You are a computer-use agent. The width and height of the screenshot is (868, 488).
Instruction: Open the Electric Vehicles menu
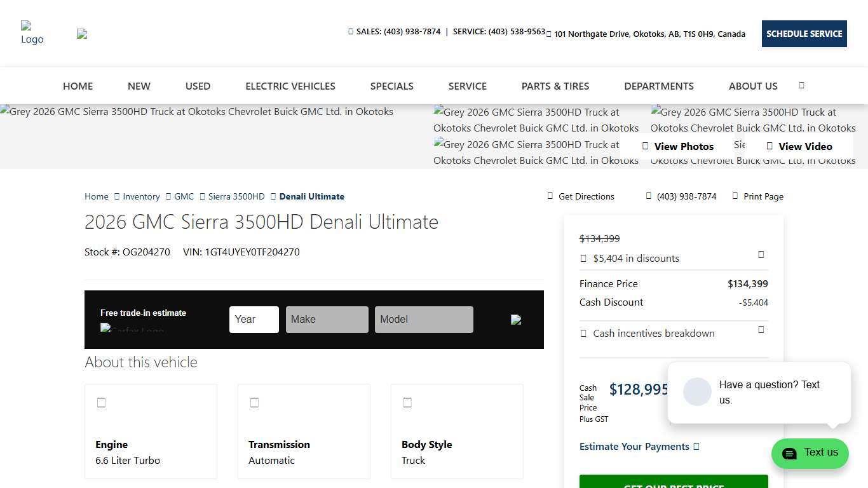coord(290,86)
